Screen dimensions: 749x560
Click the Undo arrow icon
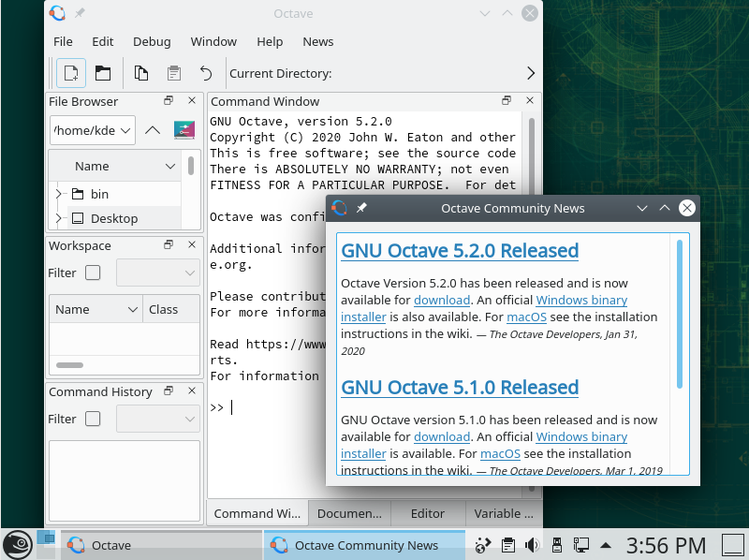[x=206, y=73]
